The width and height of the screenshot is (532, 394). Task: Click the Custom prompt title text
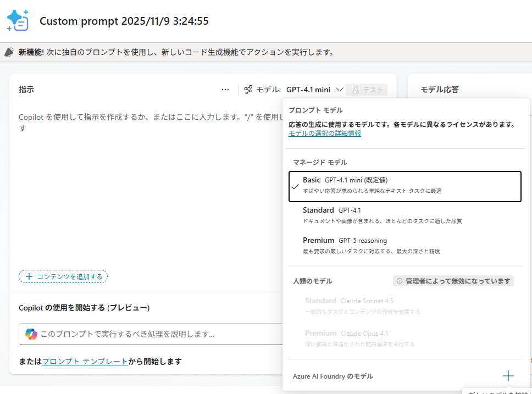pyautogui.click(x=124, y=21)
